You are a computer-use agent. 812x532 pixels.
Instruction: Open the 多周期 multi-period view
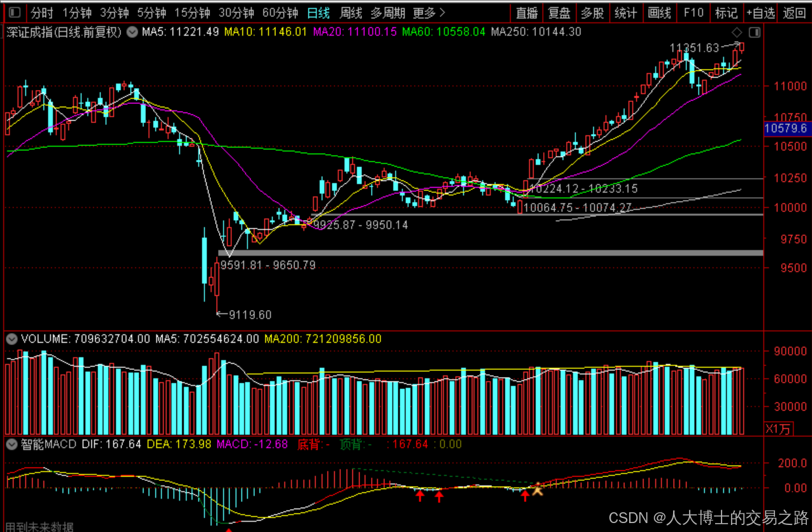[388, 13]
